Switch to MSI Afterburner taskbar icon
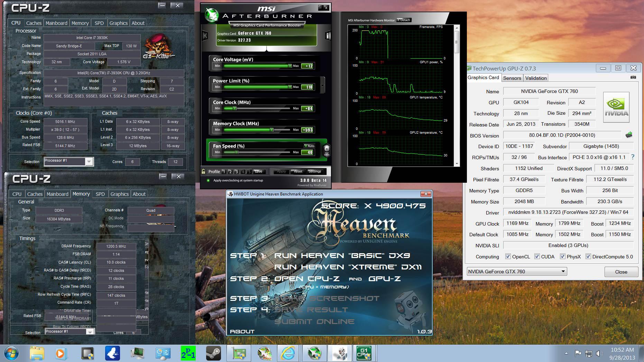This screenshot has width=644, height=362. point(314,353)
